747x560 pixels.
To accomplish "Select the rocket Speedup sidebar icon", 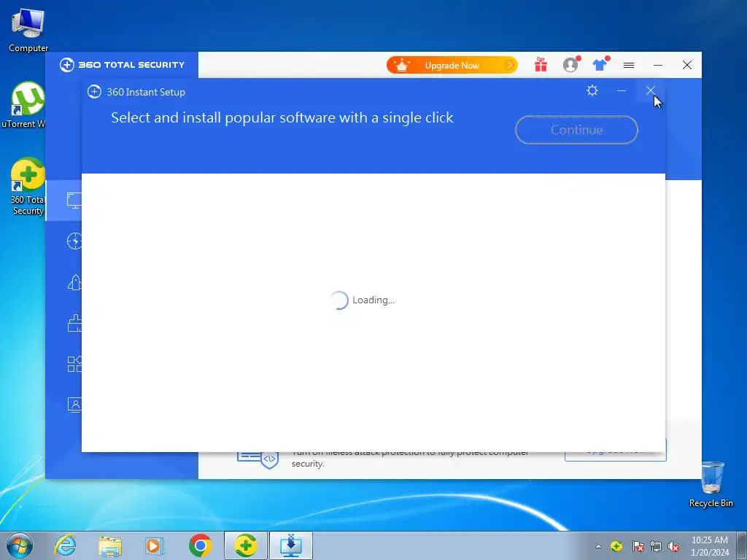I will [x=74, y=282].
